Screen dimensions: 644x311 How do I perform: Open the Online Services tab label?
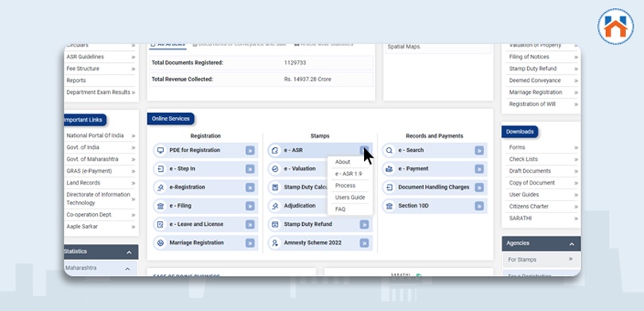[170, 119]
